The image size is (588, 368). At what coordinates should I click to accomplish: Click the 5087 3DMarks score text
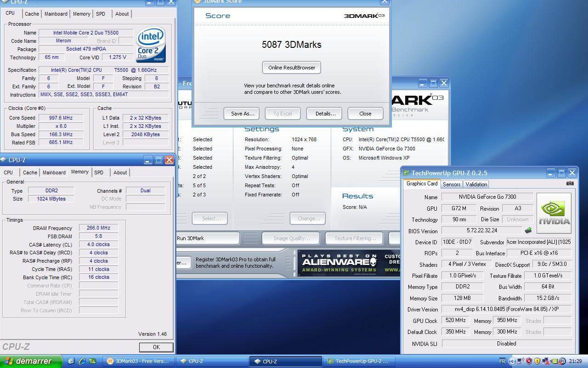(x=292, y=45)
